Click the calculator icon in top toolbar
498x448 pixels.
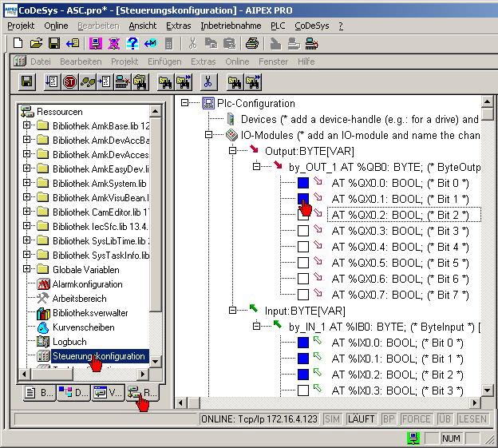[x=169, y=44]
